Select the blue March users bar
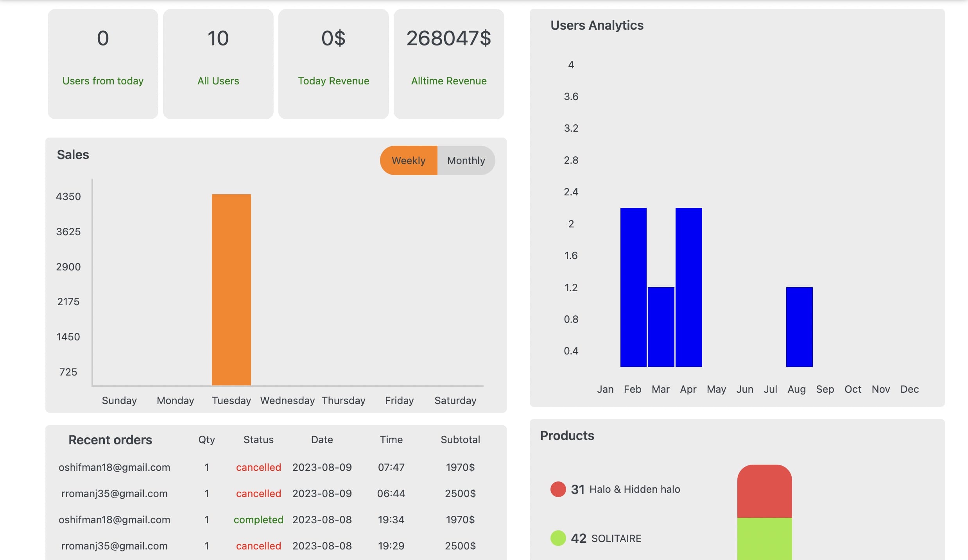 [x=661, y=327]
